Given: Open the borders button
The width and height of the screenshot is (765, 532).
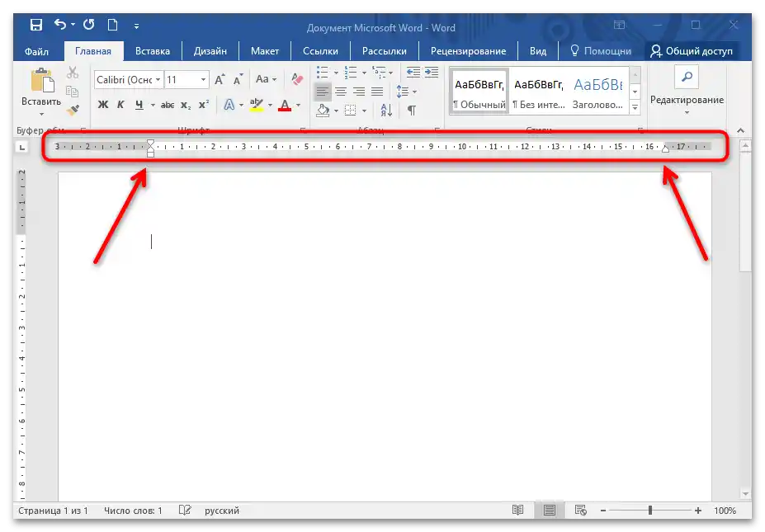Looking at the screenshot, I should point(350,111).
